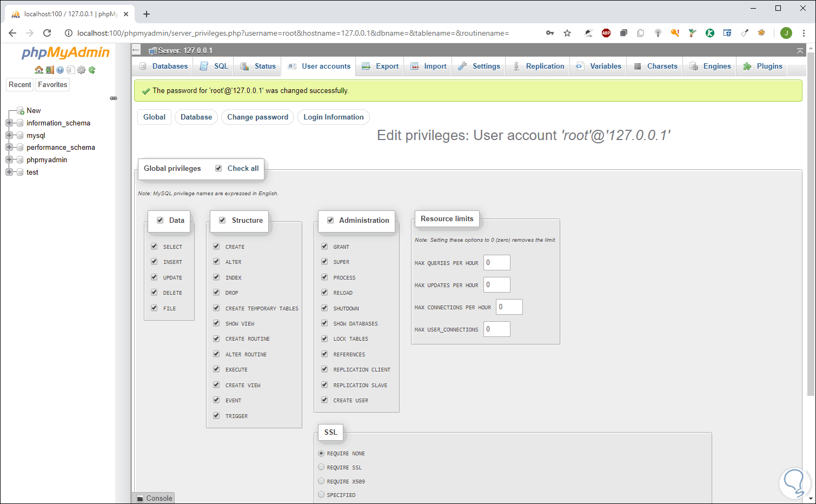
Task: Open the Import tab
Action: click(x=428, y=66)
